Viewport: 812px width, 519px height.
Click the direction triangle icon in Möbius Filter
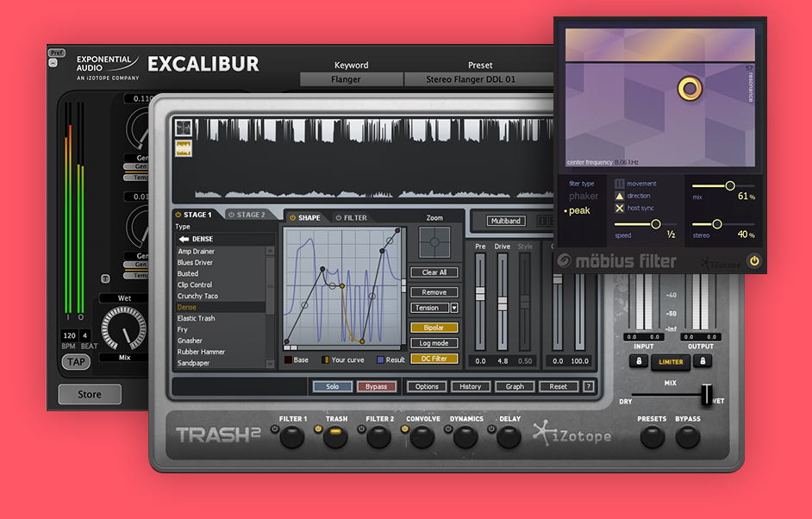coord(620,196)
